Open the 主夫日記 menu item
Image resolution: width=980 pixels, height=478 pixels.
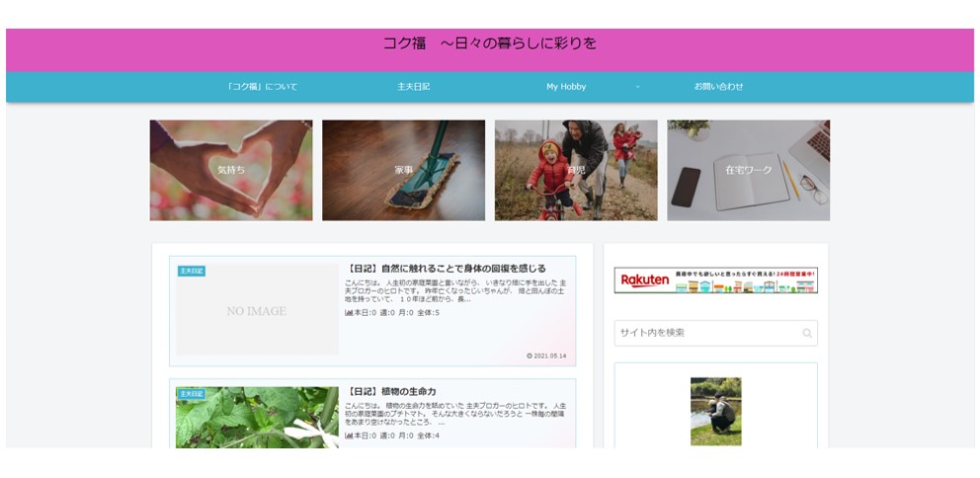pos(413,87)
